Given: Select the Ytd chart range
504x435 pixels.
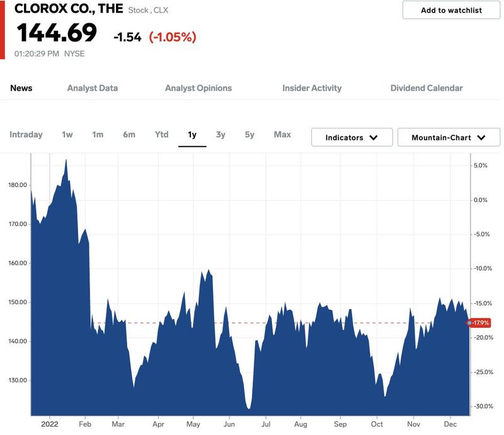Looking at the screenshot, I should tap(162, 135).
